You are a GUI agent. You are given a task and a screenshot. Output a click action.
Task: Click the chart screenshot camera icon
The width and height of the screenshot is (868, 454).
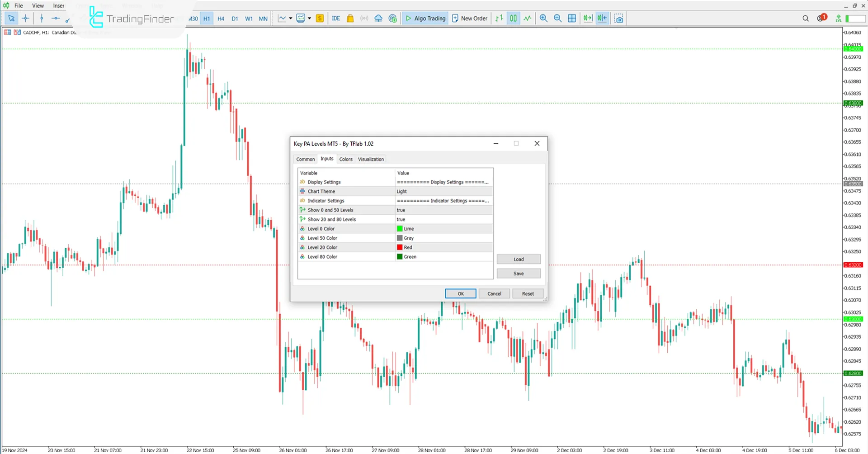[618, 18]
